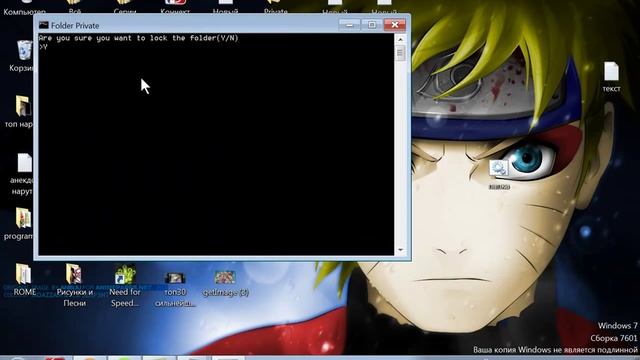
Task: Maximize the Folder Private window
Action: tap(372, 25)
